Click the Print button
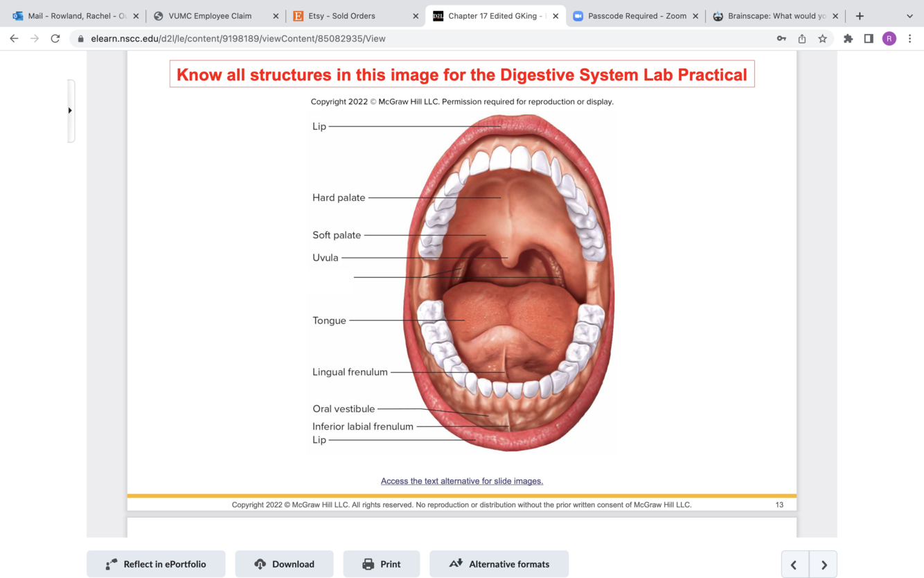The image size is (924, 578). pyautogui.click(x=382, y=564)
